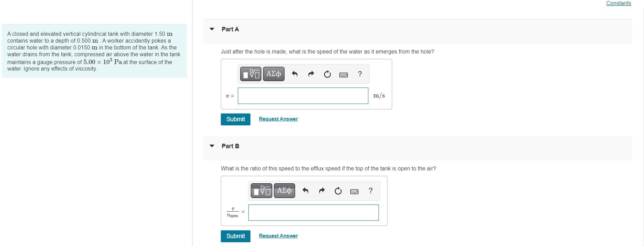Open Greek symbols palette in Part A

click(x=274, y=74)
